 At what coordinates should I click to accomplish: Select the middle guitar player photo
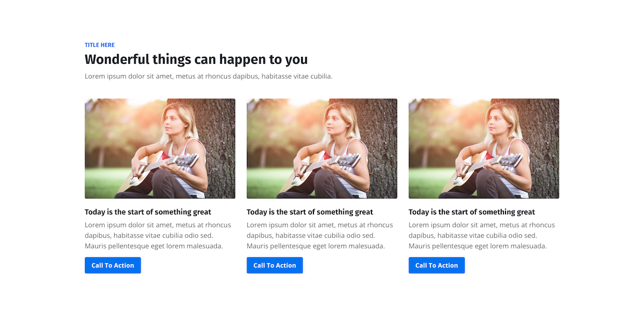click(322, 148)
